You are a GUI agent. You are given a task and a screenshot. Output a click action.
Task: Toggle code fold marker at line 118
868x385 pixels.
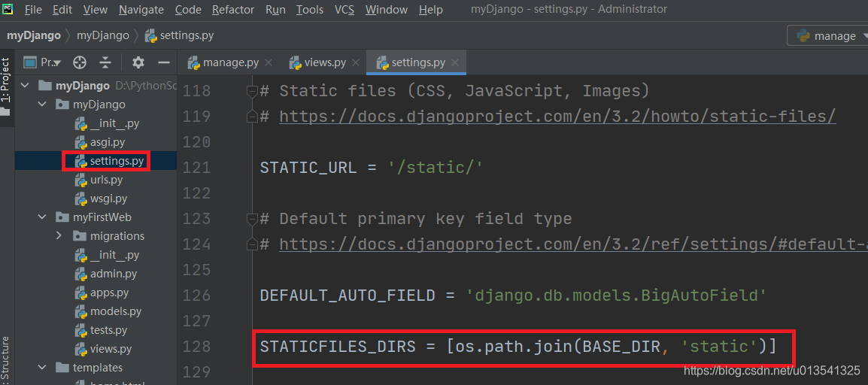(x=252, y=90)
